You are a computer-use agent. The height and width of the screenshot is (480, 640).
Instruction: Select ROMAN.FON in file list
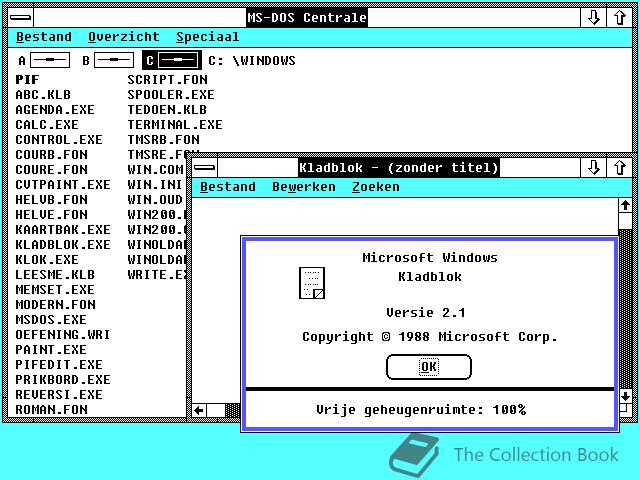pyautogui.click(x=51, y=409)
